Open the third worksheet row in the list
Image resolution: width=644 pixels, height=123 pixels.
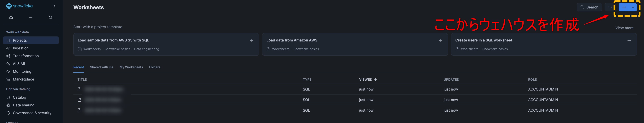(x=355, y=110)
